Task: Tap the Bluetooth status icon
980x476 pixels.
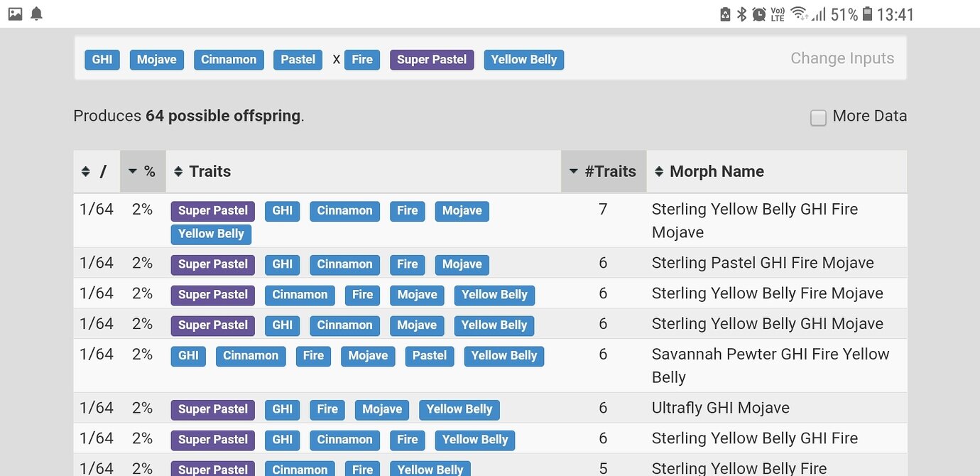Action: tap(741, 13)
